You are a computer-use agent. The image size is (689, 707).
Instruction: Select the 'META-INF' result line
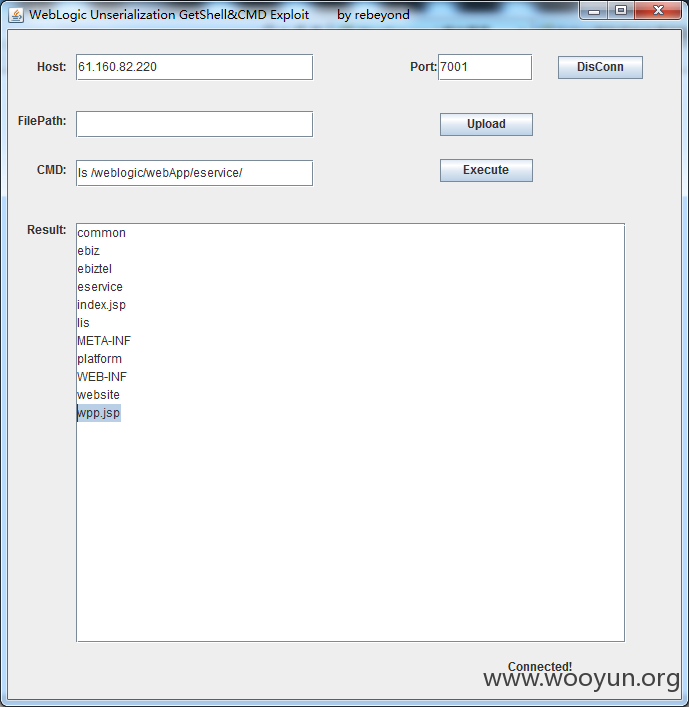[x=104, y=341]
